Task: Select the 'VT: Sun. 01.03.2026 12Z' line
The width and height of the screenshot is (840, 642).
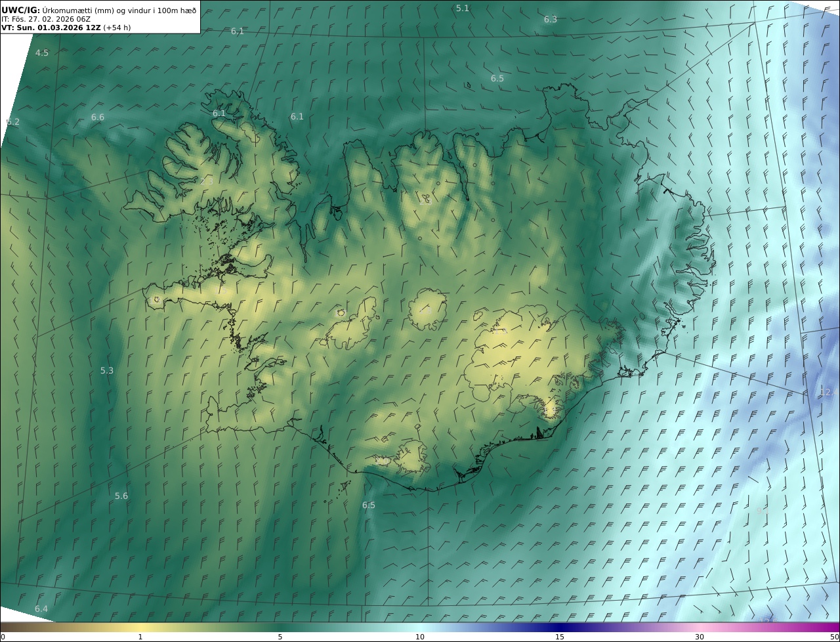Action: click(x=51, y=28)
